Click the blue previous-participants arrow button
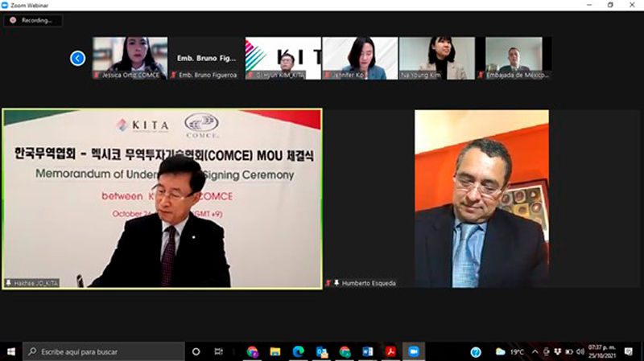The width and height of the screenshot is (644, 361). (77, 58)
